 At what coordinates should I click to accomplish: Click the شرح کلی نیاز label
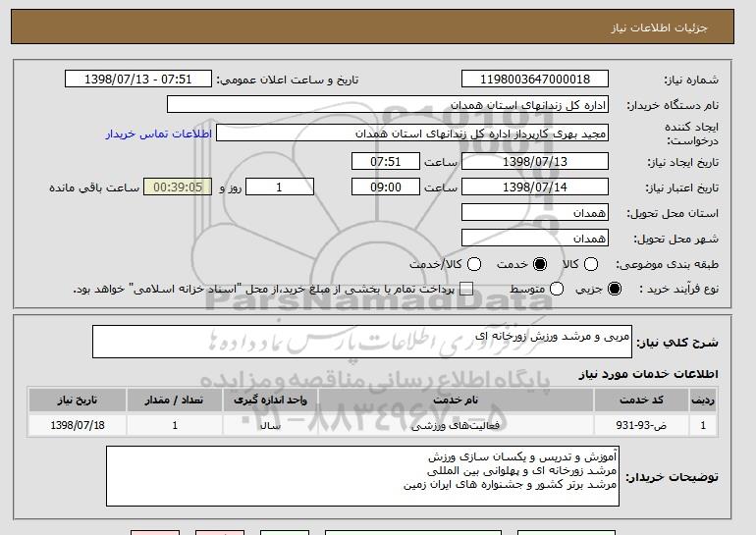(677, 343)
